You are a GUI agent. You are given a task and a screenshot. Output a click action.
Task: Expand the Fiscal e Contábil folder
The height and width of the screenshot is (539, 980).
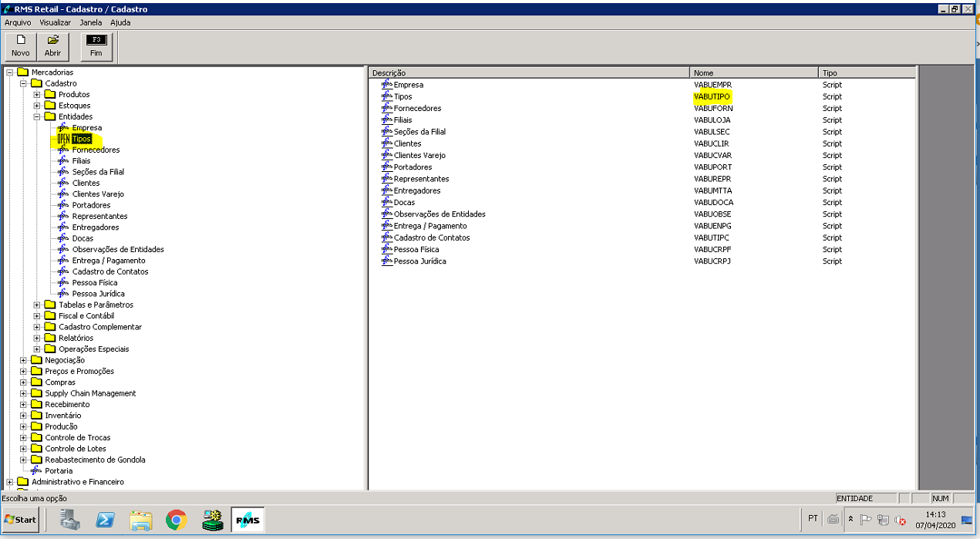[x=37, y=316]
